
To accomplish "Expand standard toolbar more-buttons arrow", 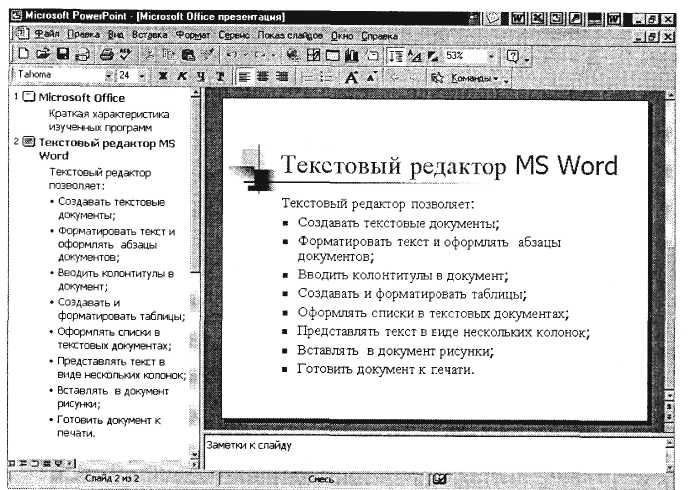I will click(527, 58).
